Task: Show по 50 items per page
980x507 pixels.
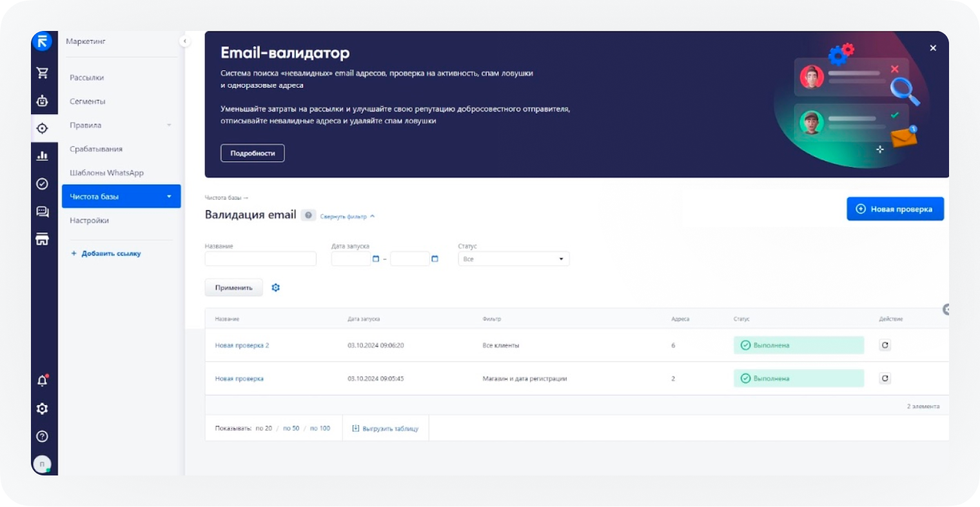Action: (x=291, y=428)
